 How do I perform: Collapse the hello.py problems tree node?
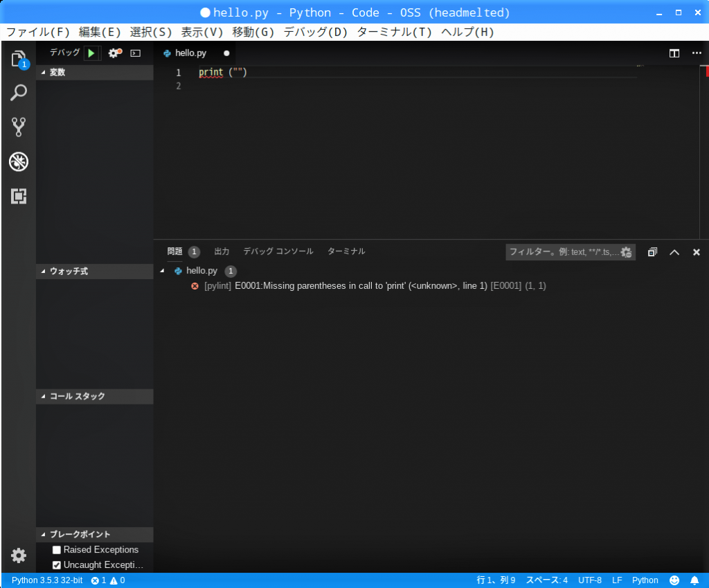pos(163,271)
